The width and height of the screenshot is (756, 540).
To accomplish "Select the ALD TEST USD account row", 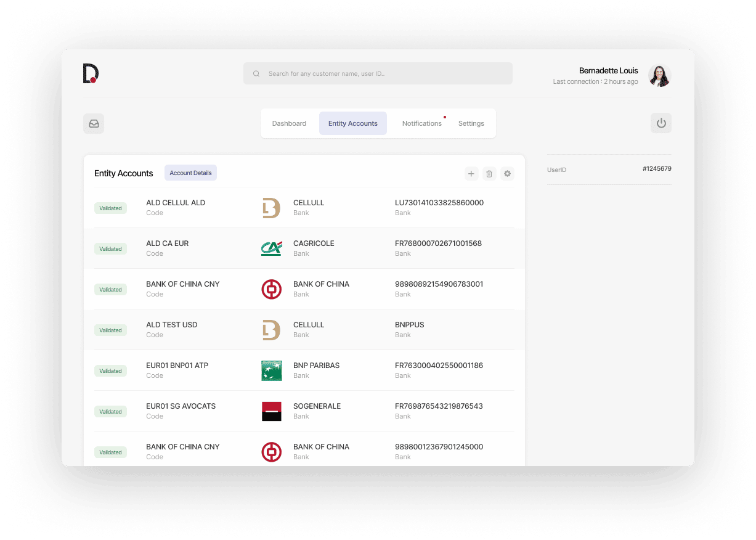I will tap(172, 325).
